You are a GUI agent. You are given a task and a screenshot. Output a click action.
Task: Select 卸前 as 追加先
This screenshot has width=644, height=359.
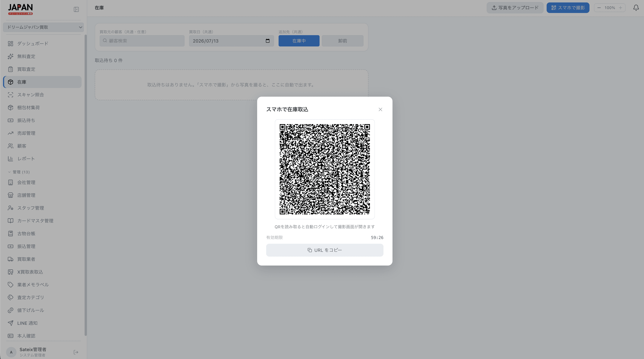tap(342, 41)
